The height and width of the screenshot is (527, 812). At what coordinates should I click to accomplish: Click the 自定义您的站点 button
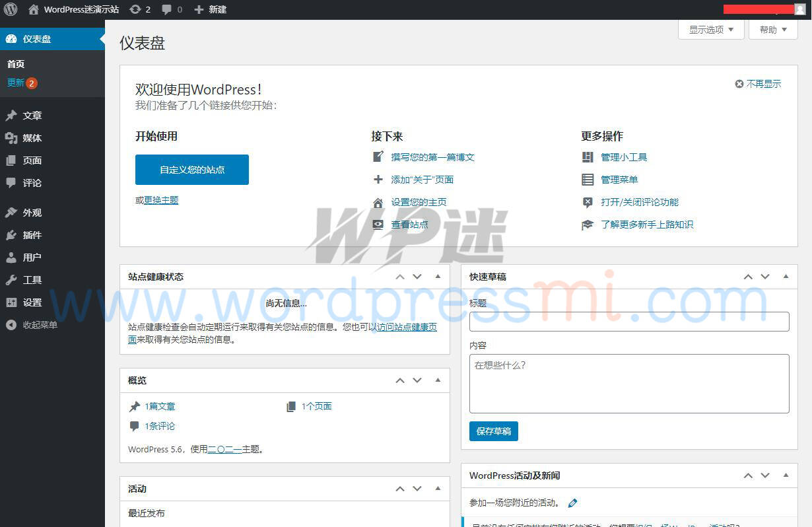click(191, 170)
